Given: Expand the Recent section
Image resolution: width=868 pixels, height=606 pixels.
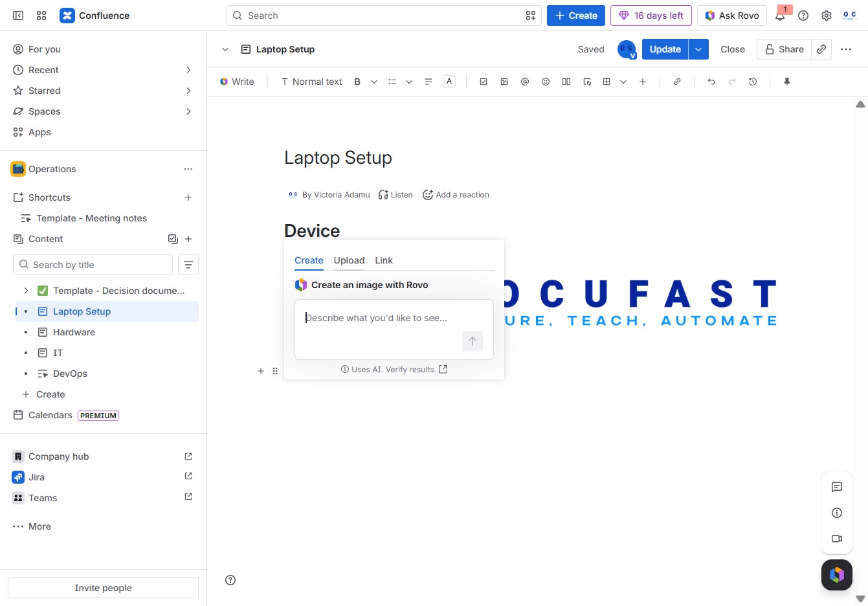Looking at the screenshot, I should tap(188, 70).
